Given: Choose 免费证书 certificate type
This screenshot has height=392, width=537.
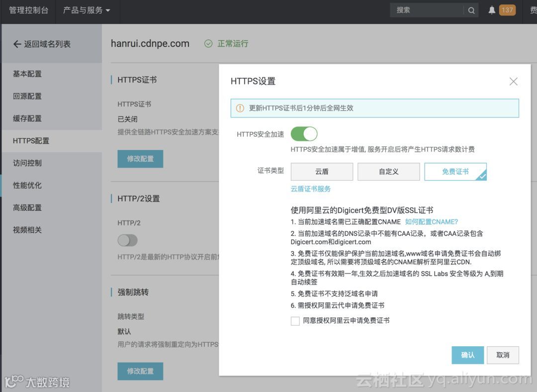Looking at the screenshot, I should [455, 172].
